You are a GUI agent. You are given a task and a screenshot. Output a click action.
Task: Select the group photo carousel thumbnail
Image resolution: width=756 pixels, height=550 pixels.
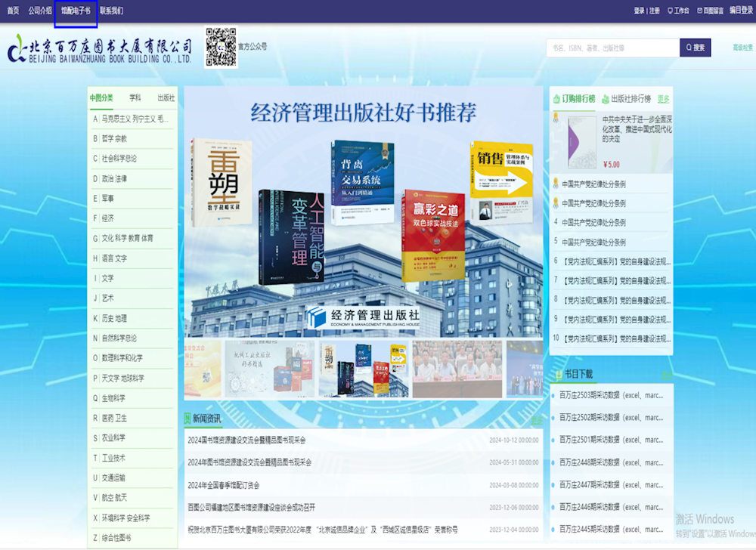pyautogui.click(x=457, y=369)
